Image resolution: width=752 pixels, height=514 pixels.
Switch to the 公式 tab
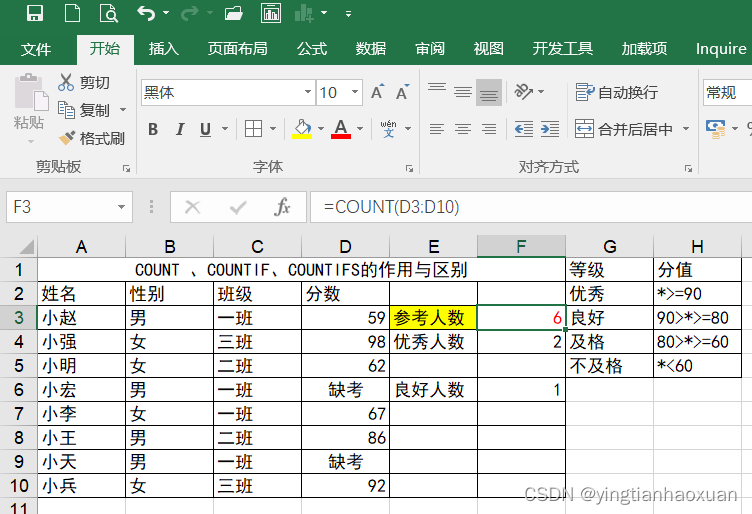point(312,48)
